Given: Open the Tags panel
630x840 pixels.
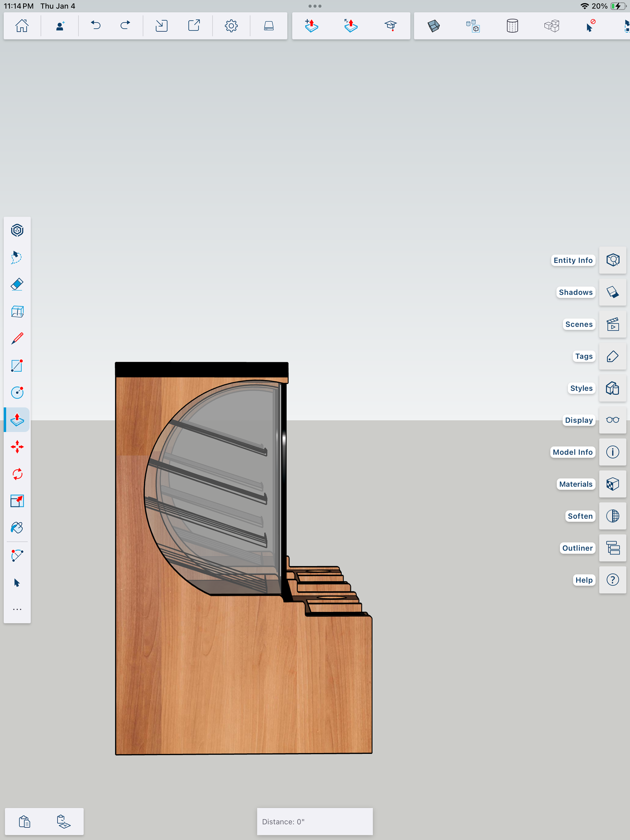Looking at the screenshot, I should pos(612,356).
